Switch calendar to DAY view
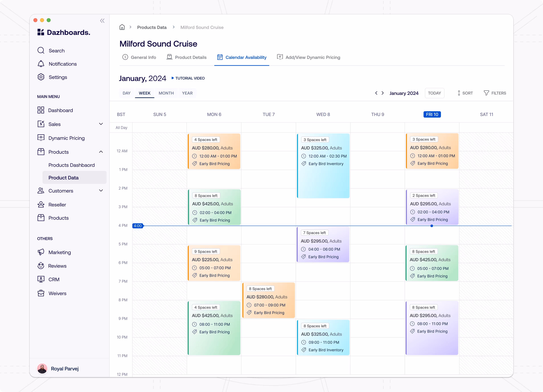The width and height of the screenshot is (543, 392). click(126, 93)
